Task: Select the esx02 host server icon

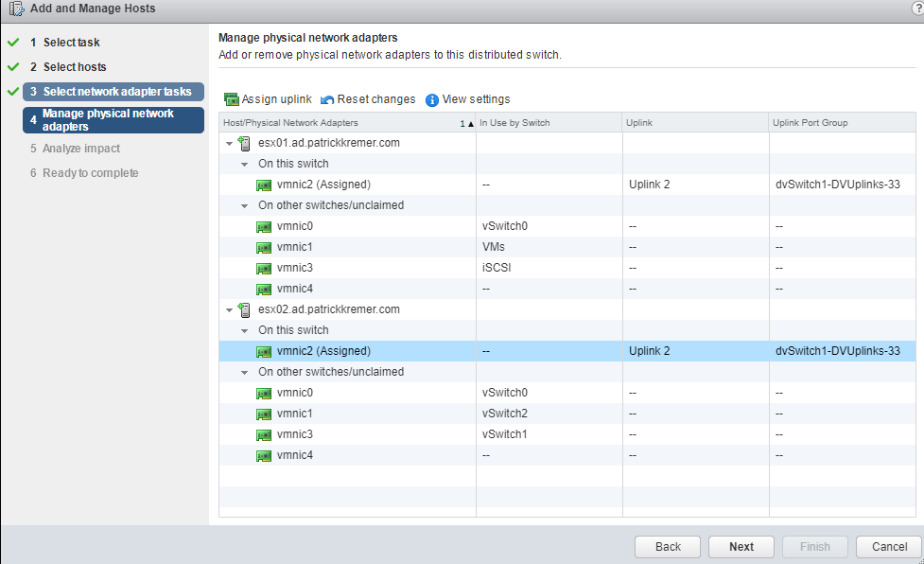Action: (x=245, y=309)
